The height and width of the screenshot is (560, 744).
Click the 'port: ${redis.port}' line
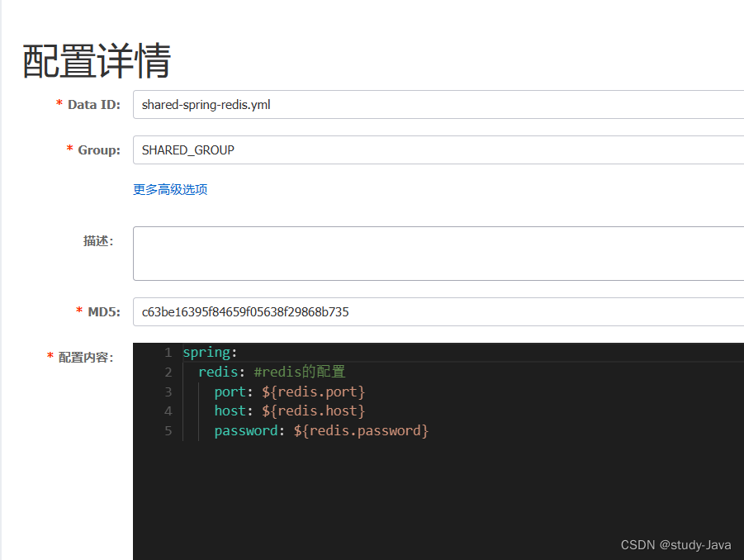pos(290,392)
